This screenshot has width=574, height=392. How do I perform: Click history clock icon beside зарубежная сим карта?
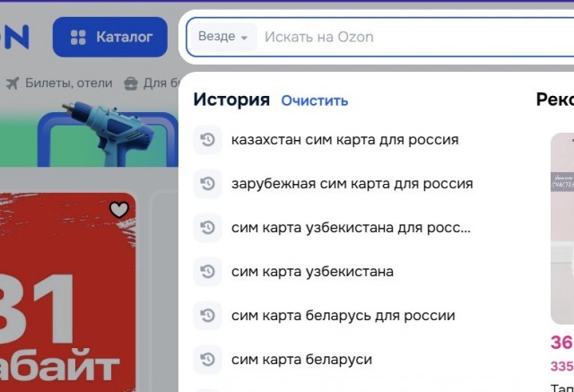(207, 184)
